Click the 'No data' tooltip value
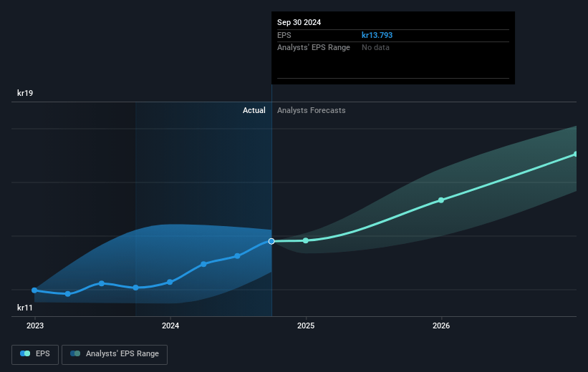588x372 pixels. pos(375,48)
